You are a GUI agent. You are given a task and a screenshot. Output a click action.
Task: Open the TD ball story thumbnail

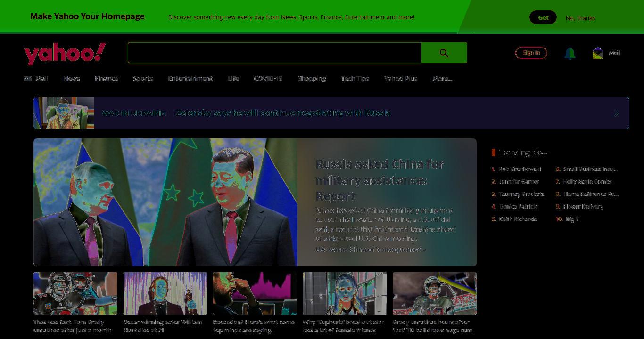coord(435,293)
